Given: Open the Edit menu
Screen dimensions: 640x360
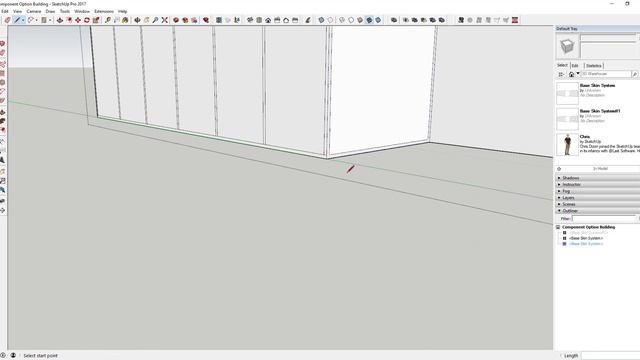Looking at the screenshot, I should [x=4, y=11].
